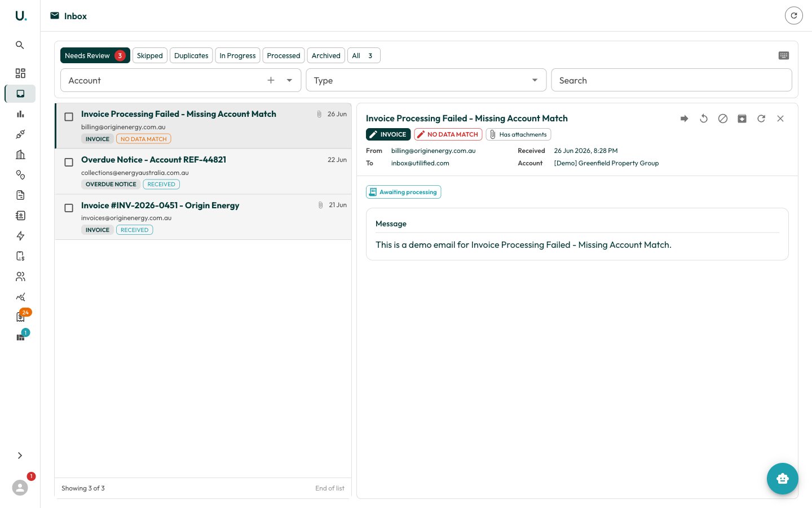Open the lightning bolt icon in sidebar

pyautogui.click(x=20, y=236)
